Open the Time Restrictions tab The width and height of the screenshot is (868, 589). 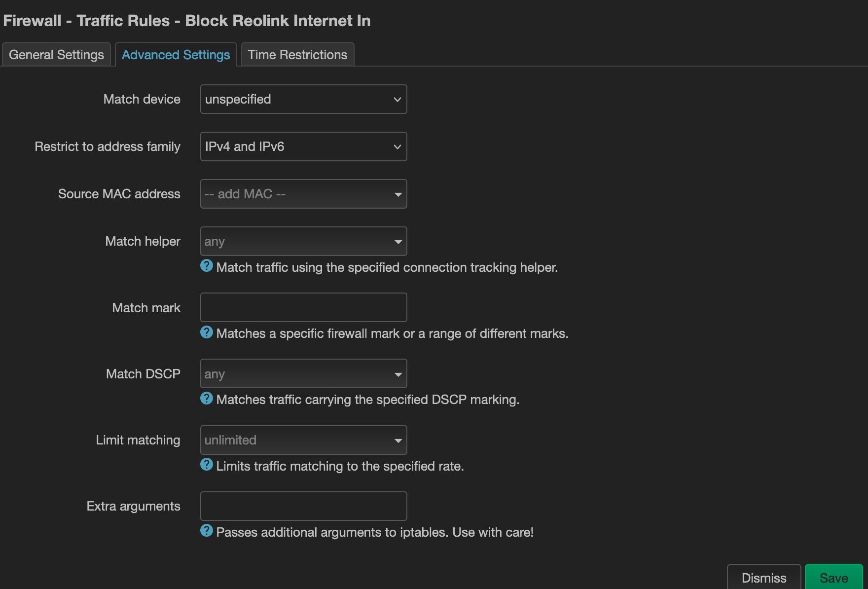pyautogui.click(x=297, y=55)
